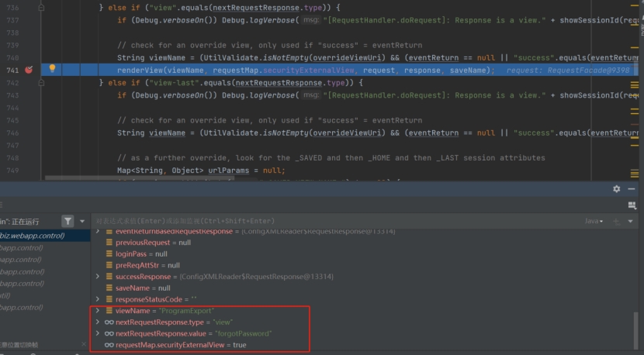Open the dropdown arrow next to the add watch icon
644x355 pixels.
pos(630,221)
